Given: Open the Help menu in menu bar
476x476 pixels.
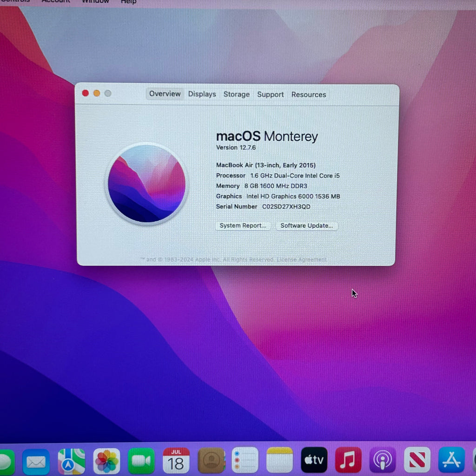Looking at the screenshot, I should (129, 2).
